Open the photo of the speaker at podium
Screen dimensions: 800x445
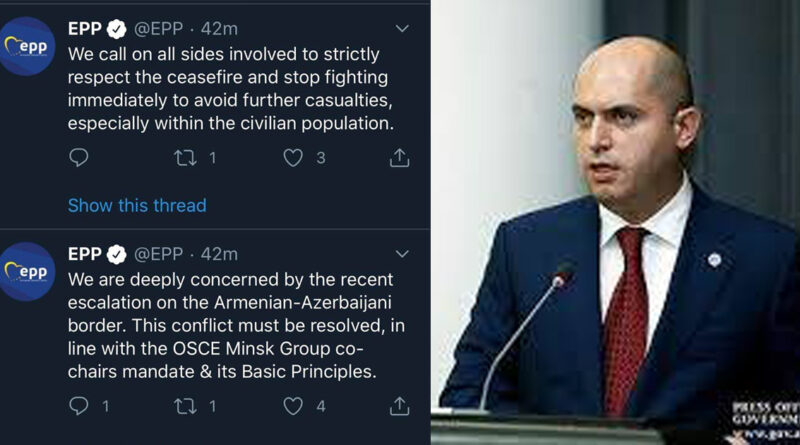(x=615, y=222)
